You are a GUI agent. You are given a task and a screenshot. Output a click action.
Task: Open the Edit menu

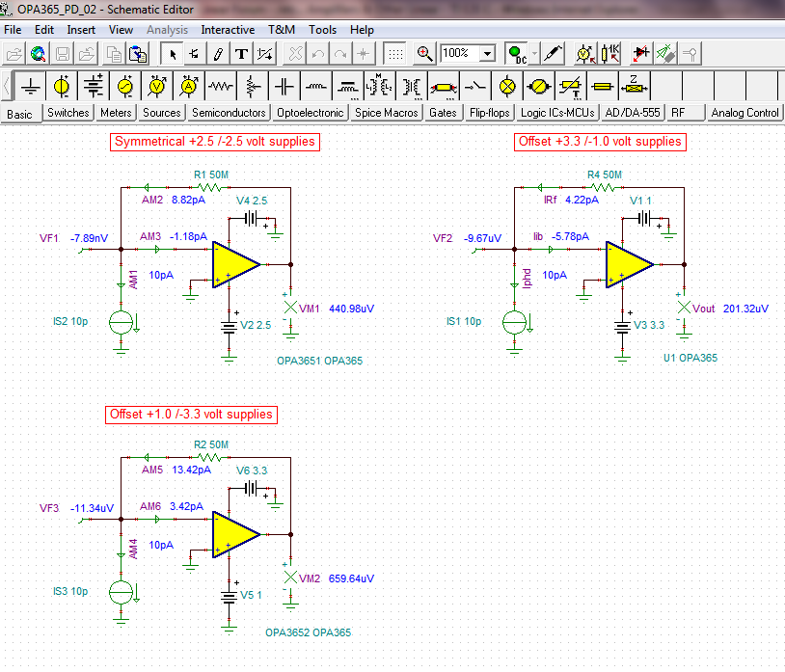(x=44, y=30)
